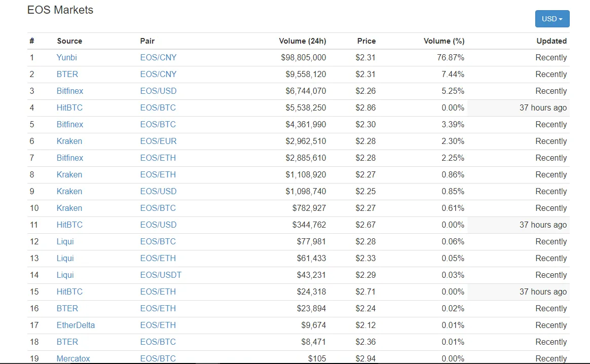The image size is (590, 364).
Task: Select the $2.94 price cell
Action: pyautogui.click(x=366, y=359)
